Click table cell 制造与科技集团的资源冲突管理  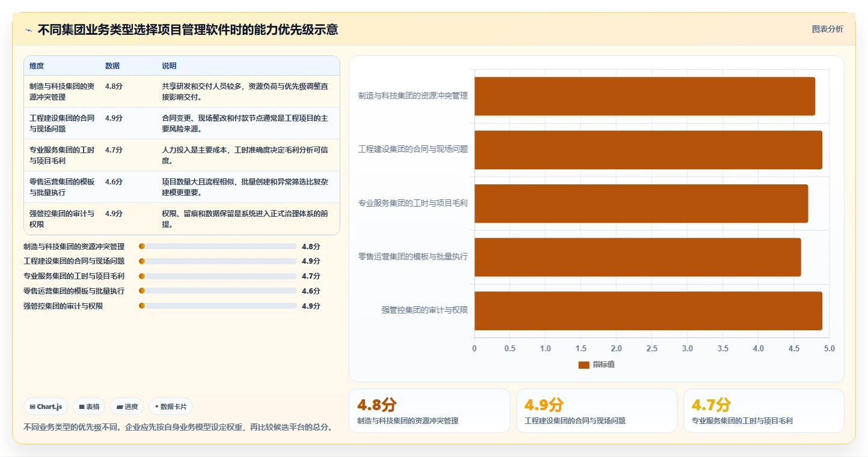62,91
